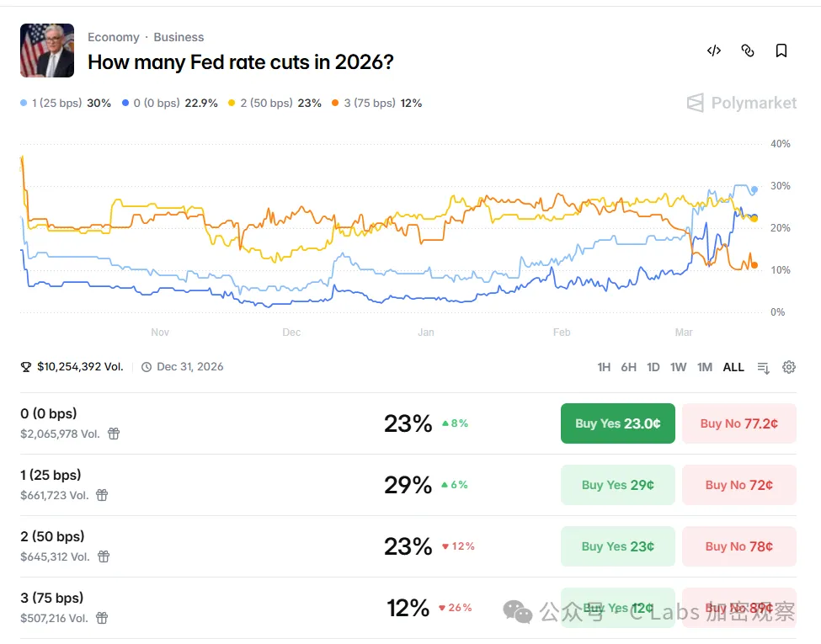
Task: Click the chart sort filter icon
Action: point(763,367)
